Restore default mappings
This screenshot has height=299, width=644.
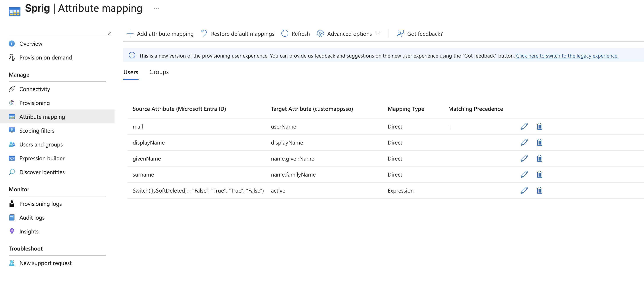pyautogui.click(x=238, y=34)
